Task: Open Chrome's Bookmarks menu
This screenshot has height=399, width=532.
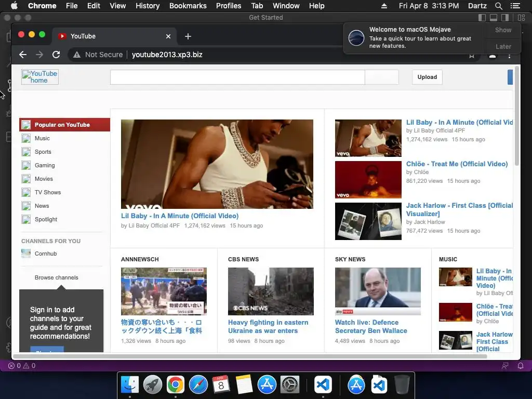Action: (188, 6)
